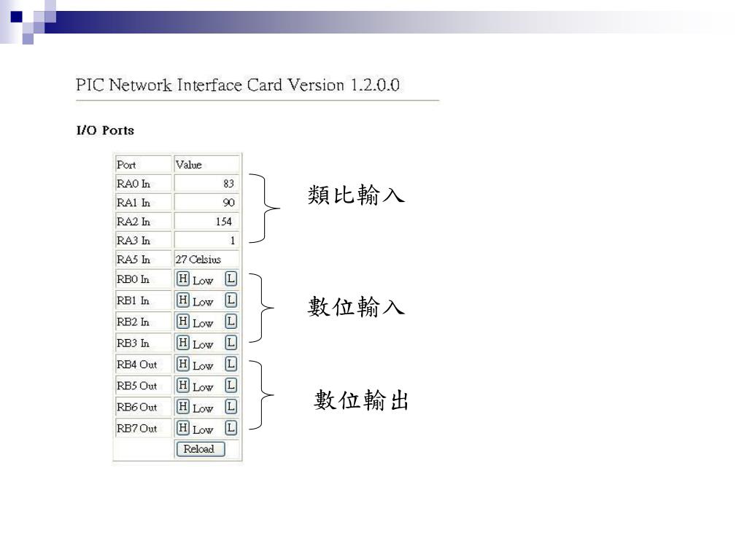Image resolution: width=747 pixels, height=560 pixels.
Task: Select the RA2 In value 154
Action: (x=224, y=222)
